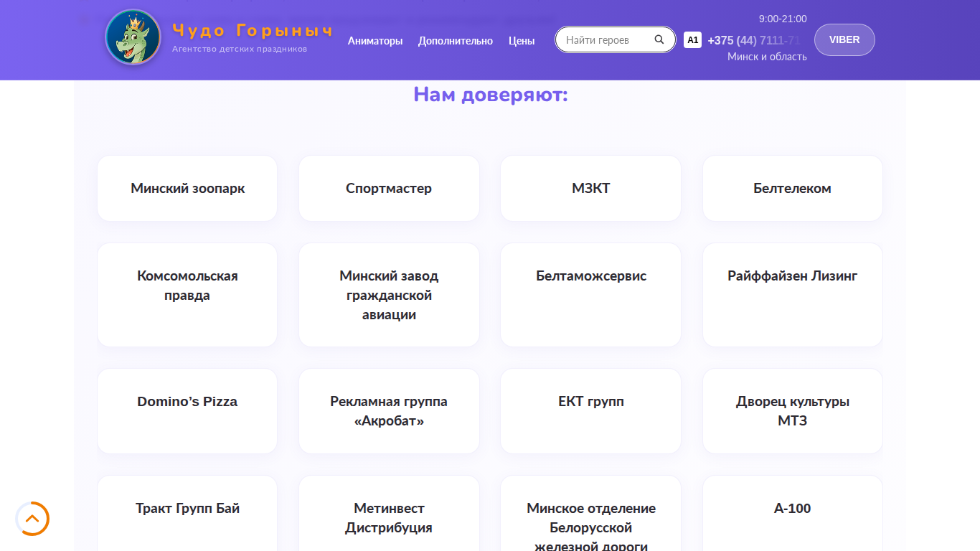Click the Белтелеком card
This screenshot has height=551, width=980.
pos(793,189)
